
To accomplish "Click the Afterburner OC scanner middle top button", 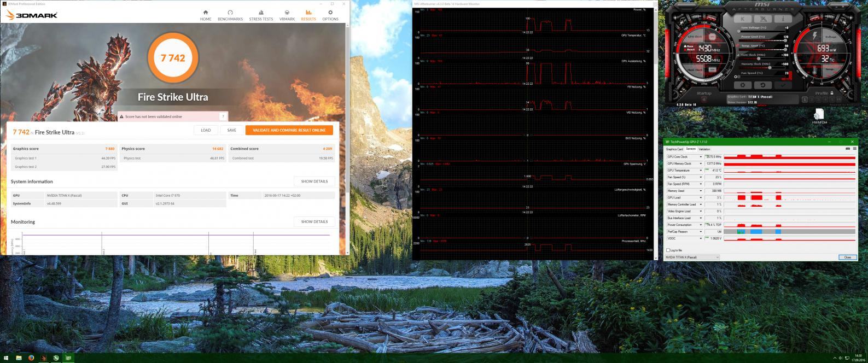I will pos(763,19).
